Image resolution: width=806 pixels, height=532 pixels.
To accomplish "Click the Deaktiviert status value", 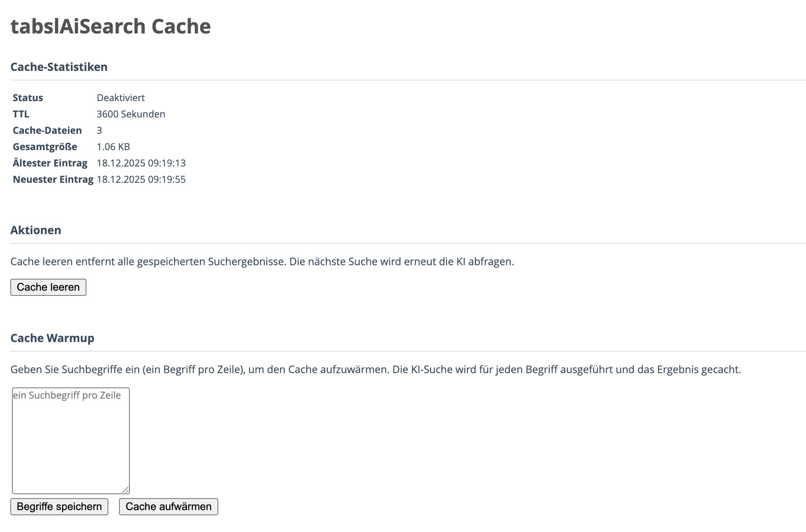I will [121, 98].
